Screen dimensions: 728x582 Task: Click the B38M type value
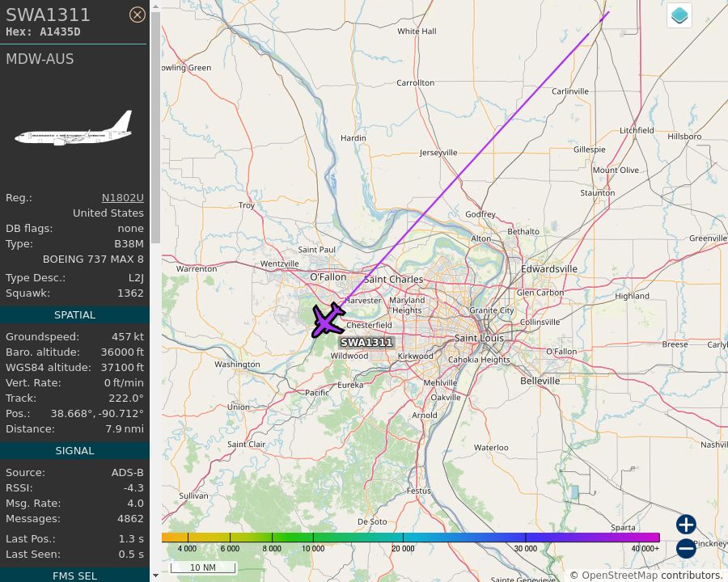tap(129, 243)
